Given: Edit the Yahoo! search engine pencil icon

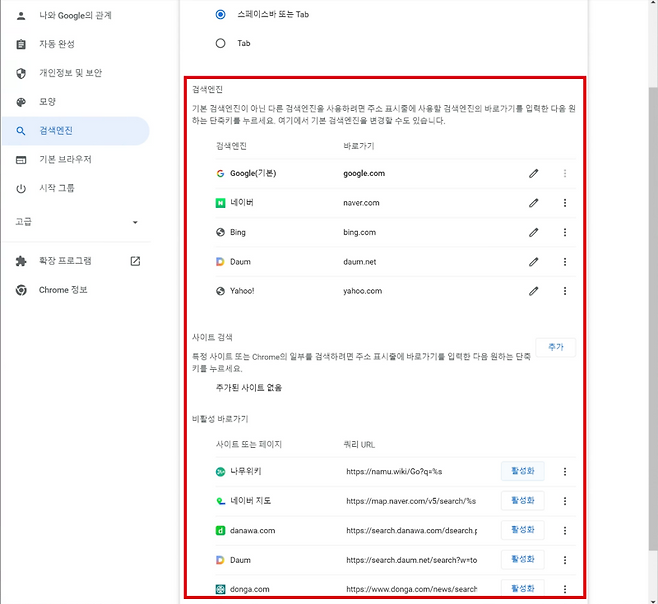Looking at the screenshot, I should [533, 291].
